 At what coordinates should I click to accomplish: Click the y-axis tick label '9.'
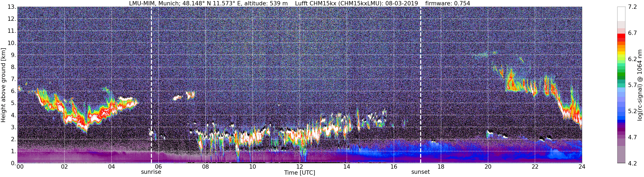13,55
